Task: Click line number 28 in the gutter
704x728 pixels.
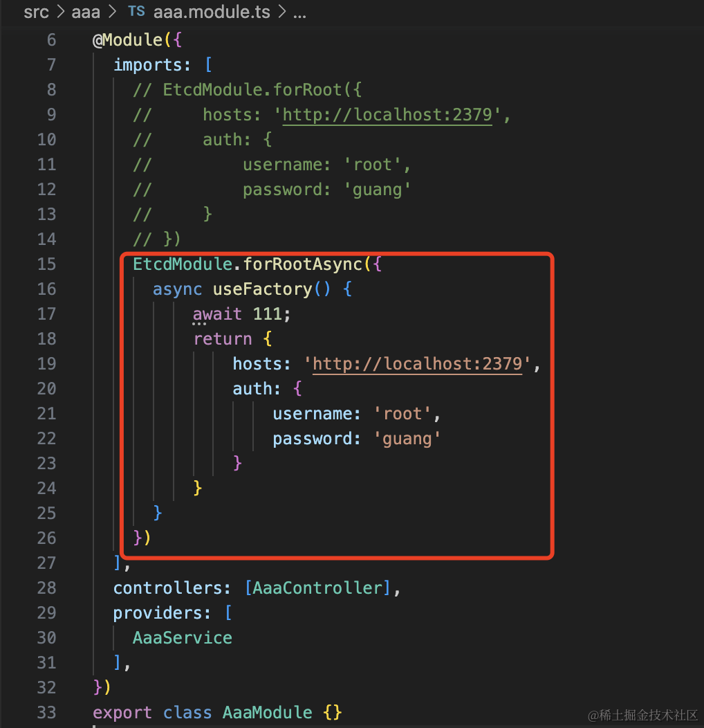Action: [x=46, y=588]
